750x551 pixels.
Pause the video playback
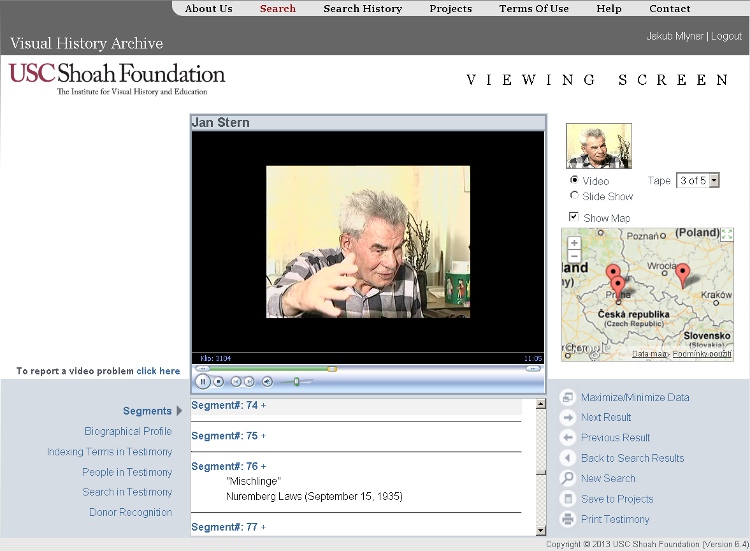tap(203, 381)
